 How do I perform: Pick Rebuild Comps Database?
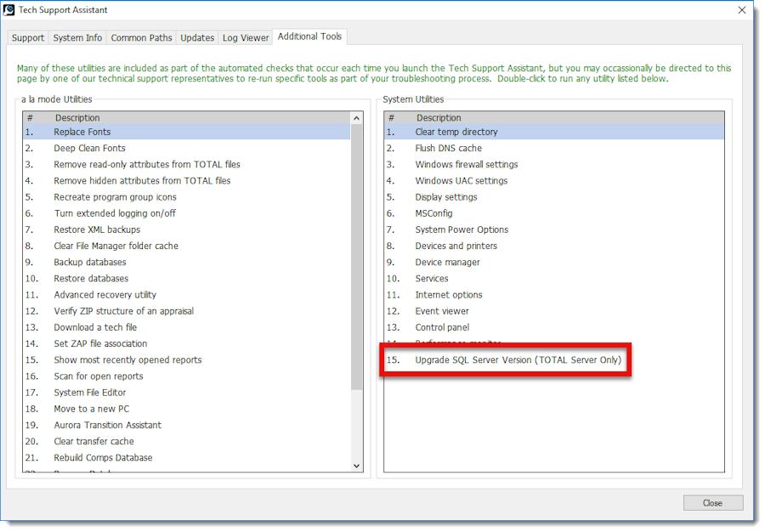click(186, 458)
